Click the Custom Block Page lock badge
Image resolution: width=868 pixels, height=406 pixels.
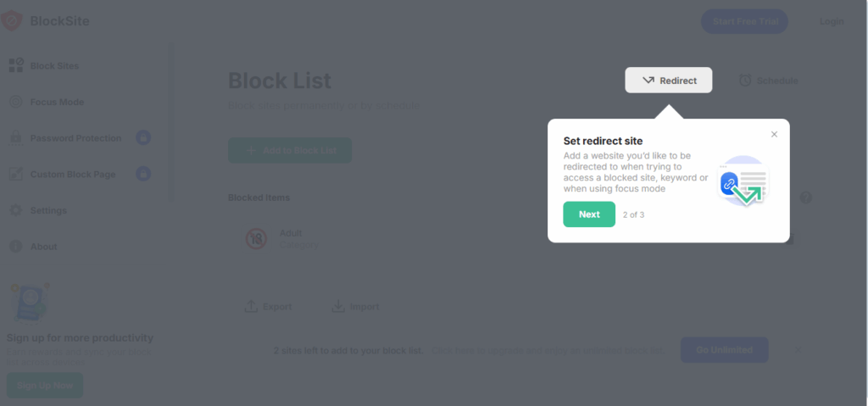tap(143, 174)
